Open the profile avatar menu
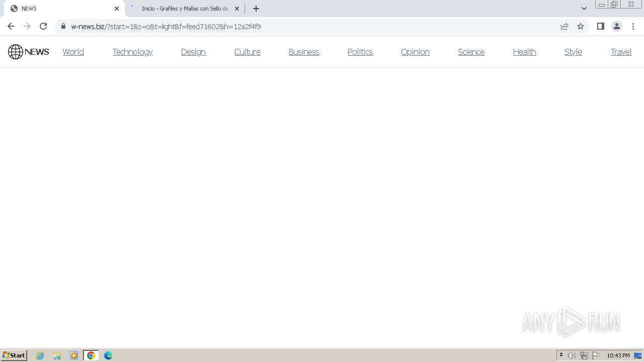Image resolution: width=644 pixels, height=362 pixels. coord(617,26)
